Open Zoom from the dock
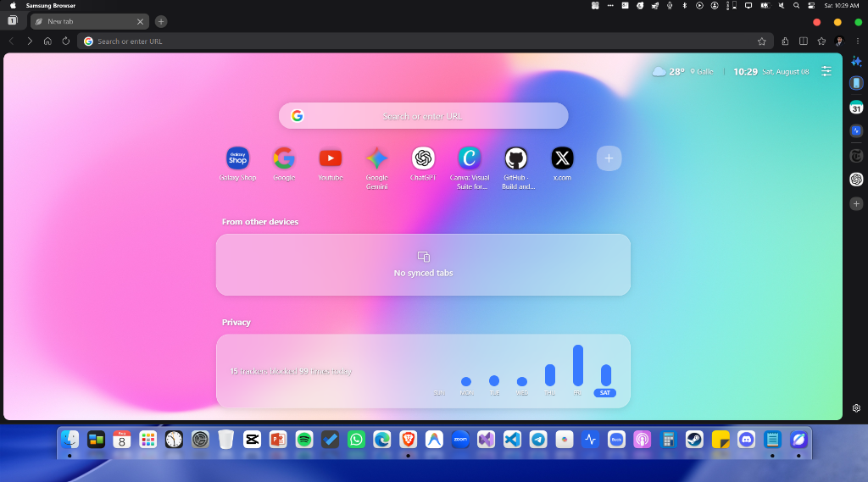The width and height of the screenshot is (868, 482). click(x=460, y=440)
